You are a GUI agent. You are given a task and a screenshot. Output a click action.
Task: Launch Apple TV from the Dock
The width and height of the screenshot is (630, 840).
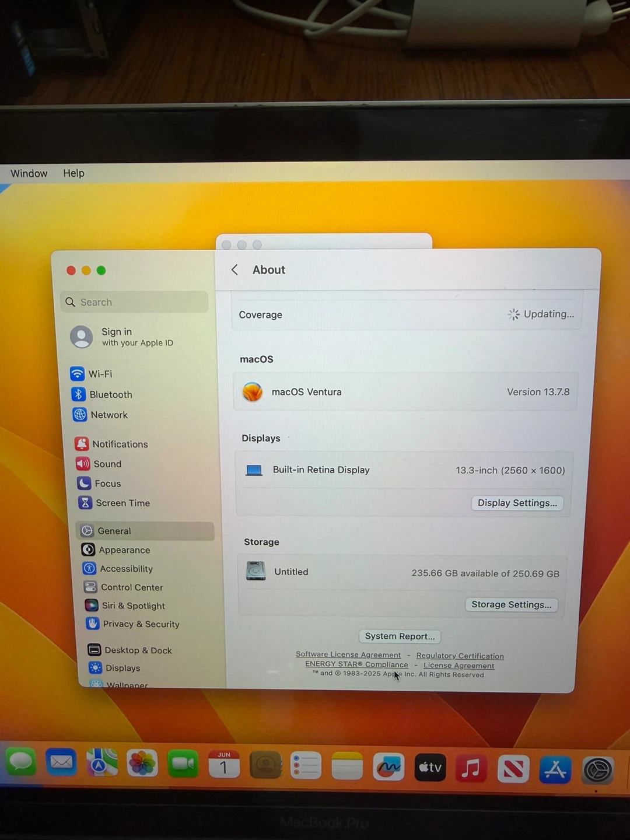430,768
